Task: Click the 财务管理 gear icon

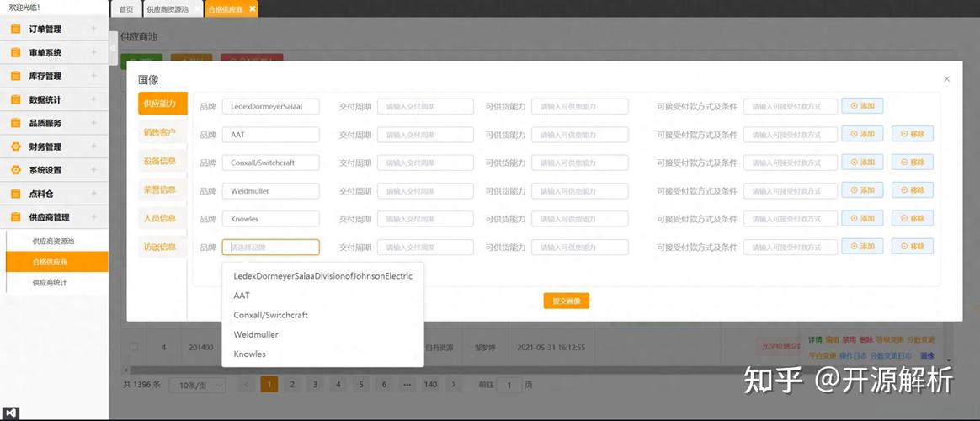Action: pyautogui.click(x=16, y=147)
